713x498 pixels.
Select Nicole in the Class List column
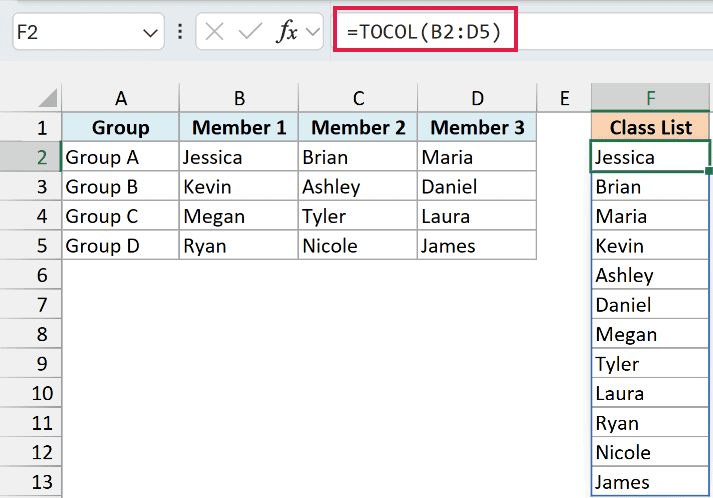coord(650,452)
